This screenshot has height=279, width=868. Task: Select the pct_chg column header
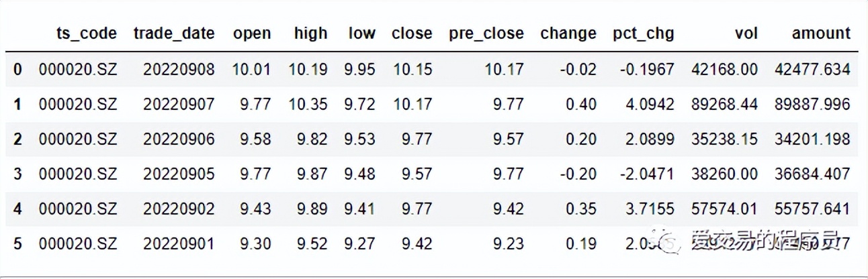click(x=643, y=34)
